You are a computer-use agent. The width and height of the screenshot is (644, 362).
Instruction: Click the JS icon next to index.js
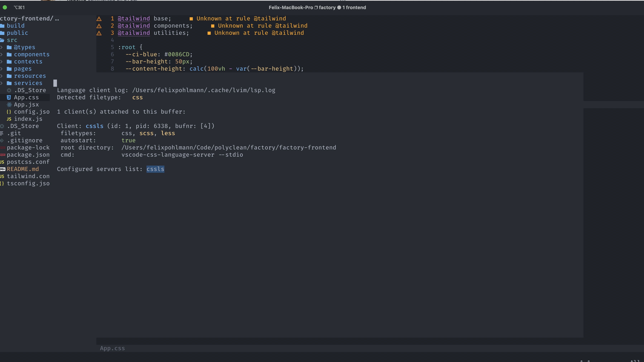(x=9, y=119)
